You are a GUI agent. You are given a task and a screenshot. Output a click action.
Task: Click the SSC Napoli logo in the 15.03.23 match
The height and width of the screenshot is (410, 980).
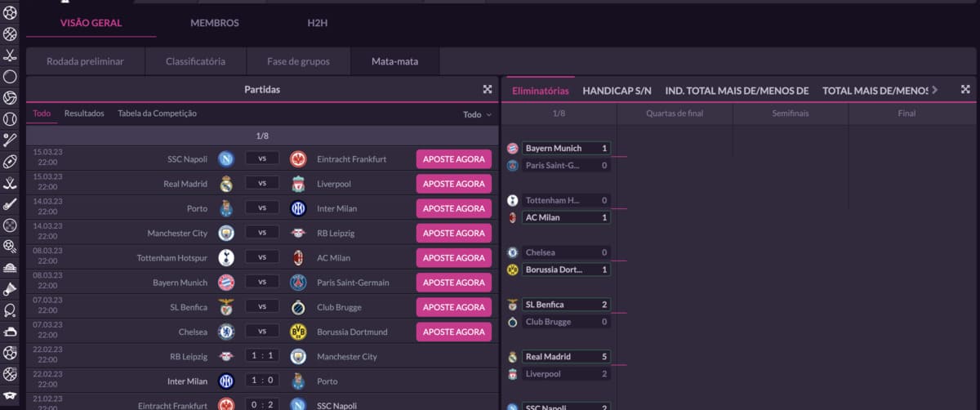pos(226,159)
